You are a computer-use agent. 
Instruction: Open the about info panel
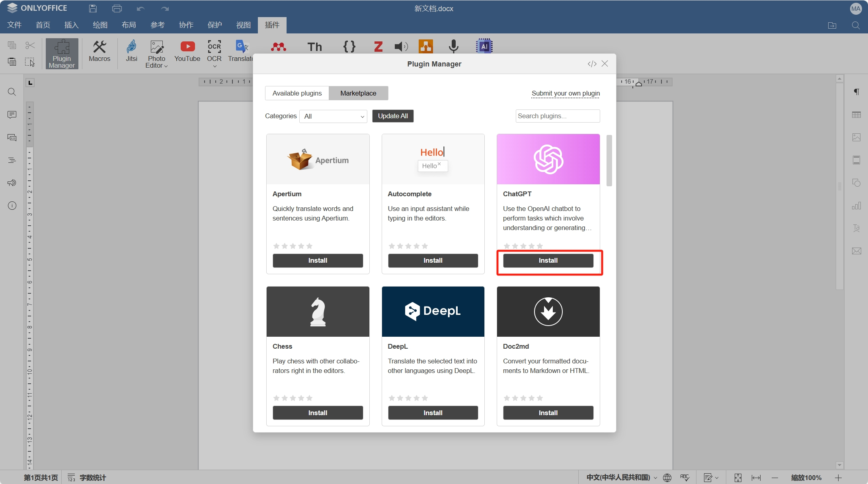point(12,205)
